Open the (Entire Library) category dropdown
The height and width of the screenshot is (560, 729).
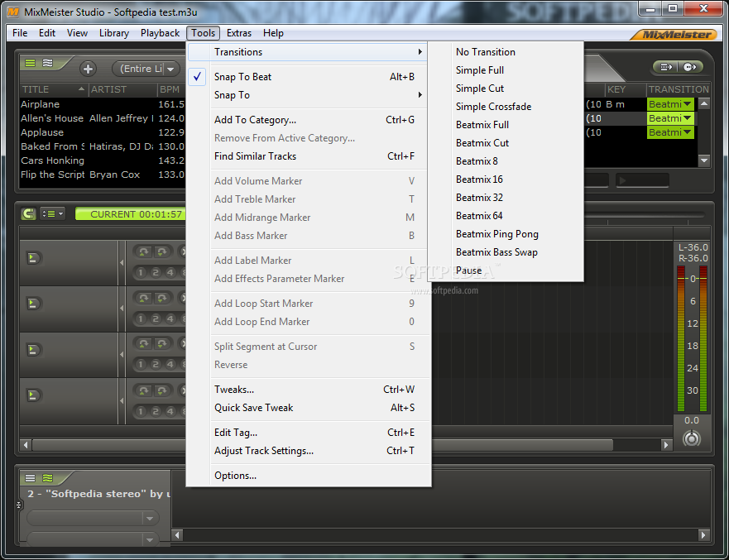[146, 69]
